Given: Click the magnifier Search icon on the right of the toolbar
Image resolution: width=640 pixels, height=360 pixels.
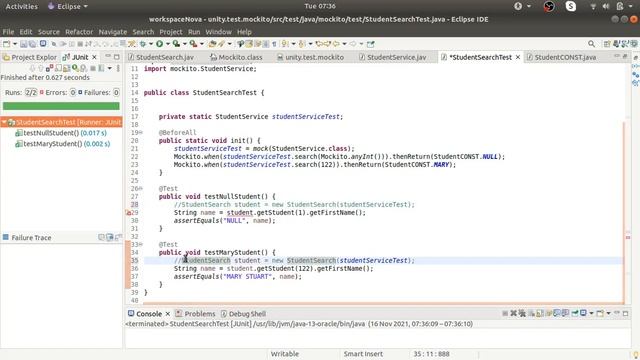Looking at the screenshot, I should (x=591, y=44).
